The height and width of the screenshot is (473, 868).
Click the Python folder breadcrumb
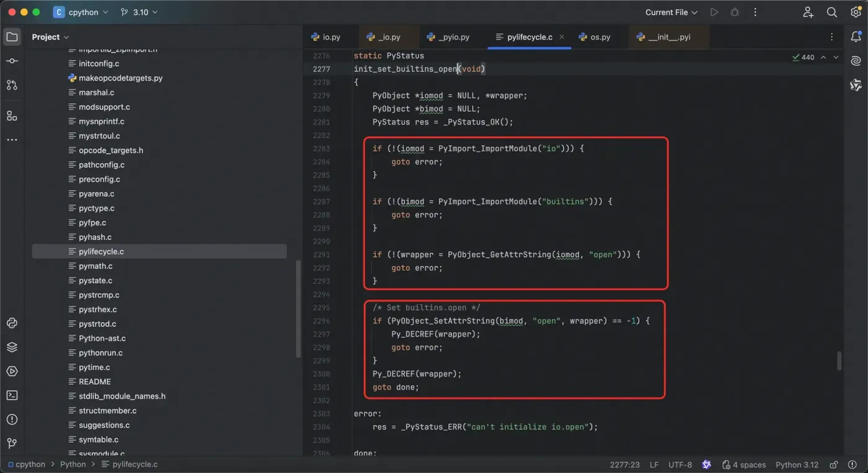(x=73, y=464)
